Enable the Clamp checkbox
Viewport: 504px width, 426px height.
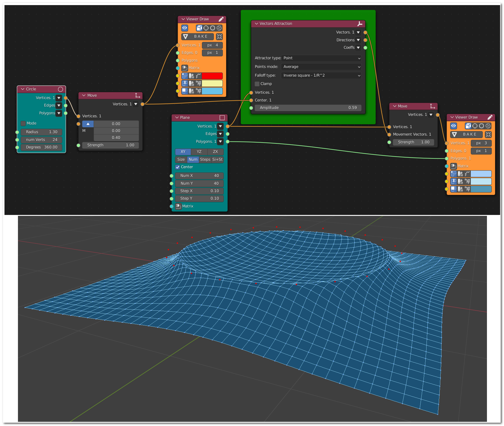(x=257, y=84)
